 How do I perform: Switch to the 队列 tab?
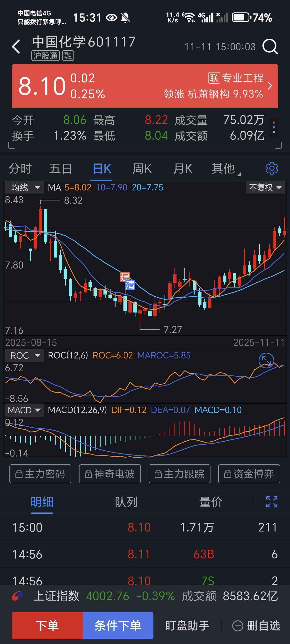click(126, 502)
